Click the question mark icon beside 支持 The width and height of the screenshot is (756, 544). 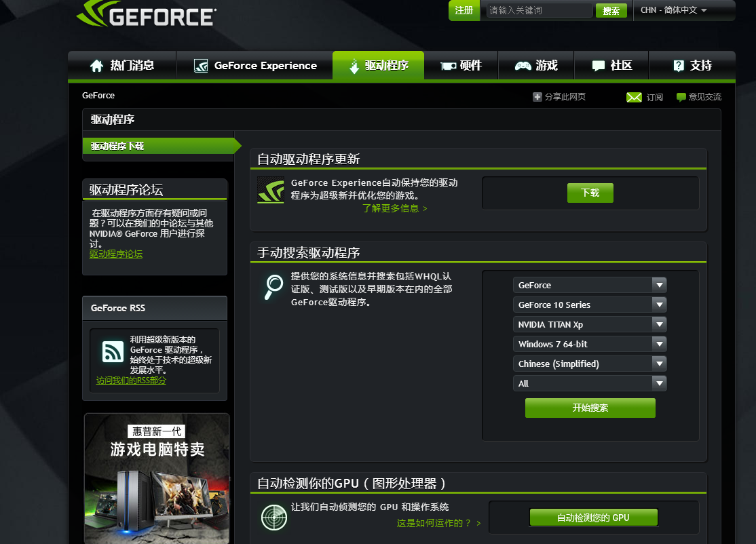[x=679, y=66]
